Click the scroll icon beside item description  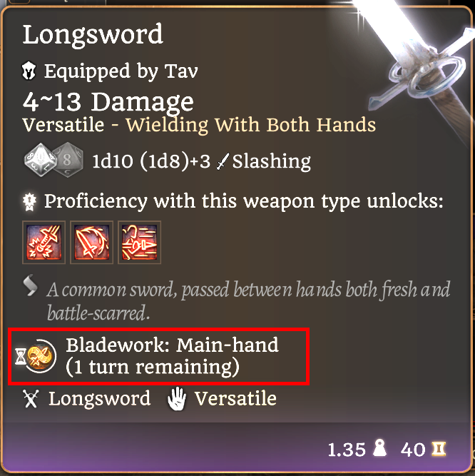pos(31,285)
